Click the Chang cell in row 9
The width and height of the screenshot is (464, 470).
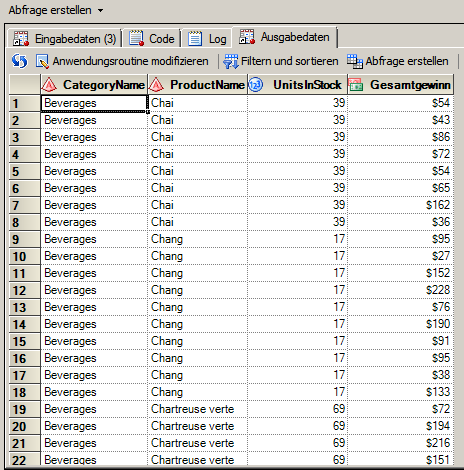[198, 239]
